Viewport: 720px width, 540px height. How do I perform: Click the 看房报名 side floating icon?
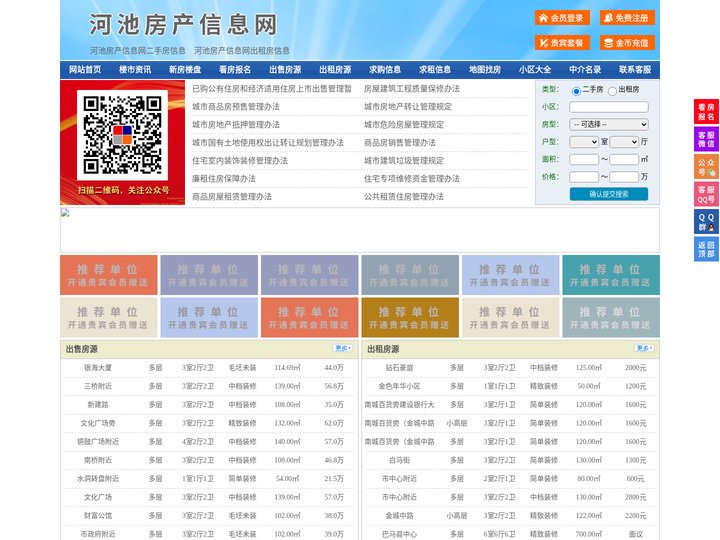706,112
